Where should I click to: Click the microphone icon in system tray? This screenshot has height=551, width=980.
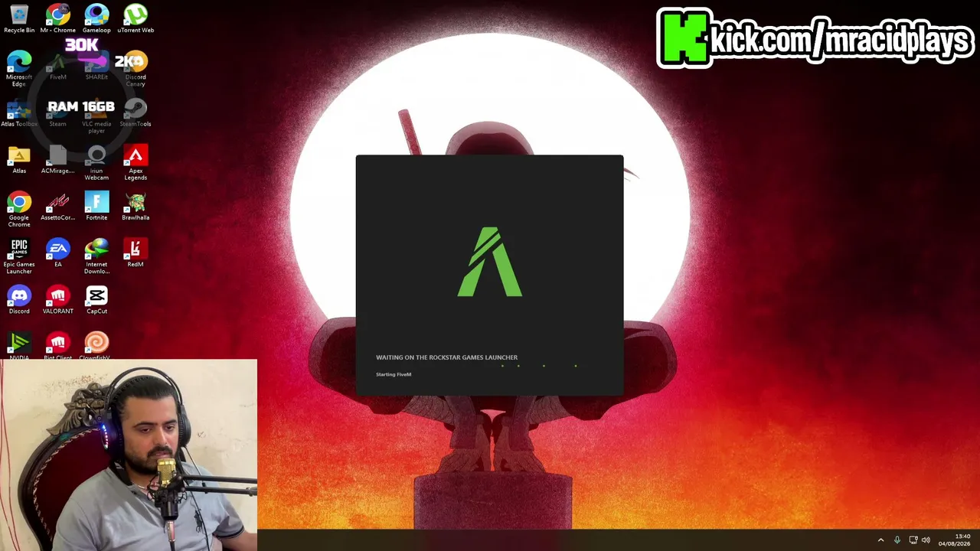click(897, 540)
